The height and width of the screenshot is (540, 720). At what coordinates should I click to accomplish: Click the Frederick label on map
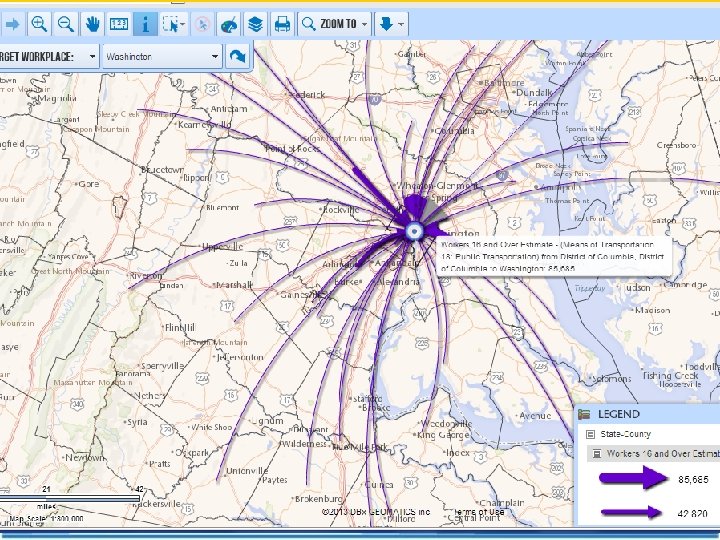(307, 95)
